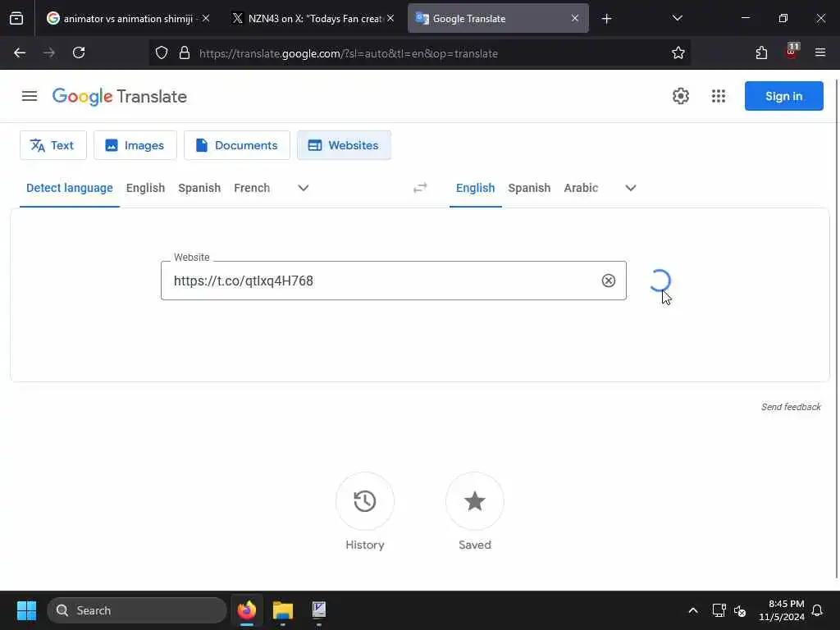Switch to Text translation mode
This screenshot has height=630, width=840.
[x=53, y=145]
